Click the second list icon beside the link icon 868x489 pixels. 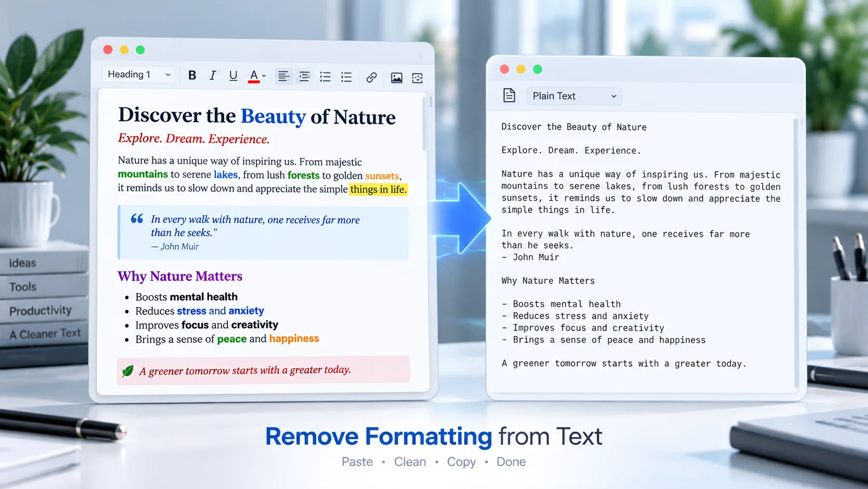(346, 77)
